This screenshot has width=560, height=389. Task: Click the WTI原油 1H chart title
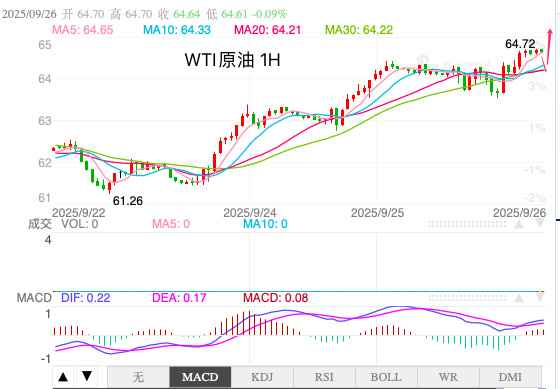coord(232,60)
